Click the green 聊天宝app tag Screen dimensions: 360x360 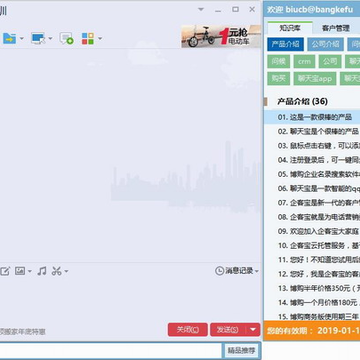pyautogui.click(x=315, y=79)
